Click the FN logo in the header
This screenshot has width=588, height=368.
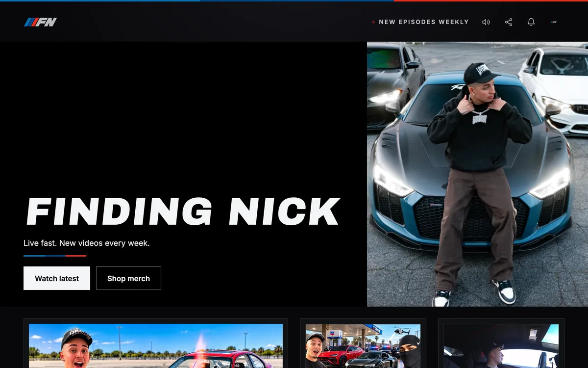coord(41,22)
